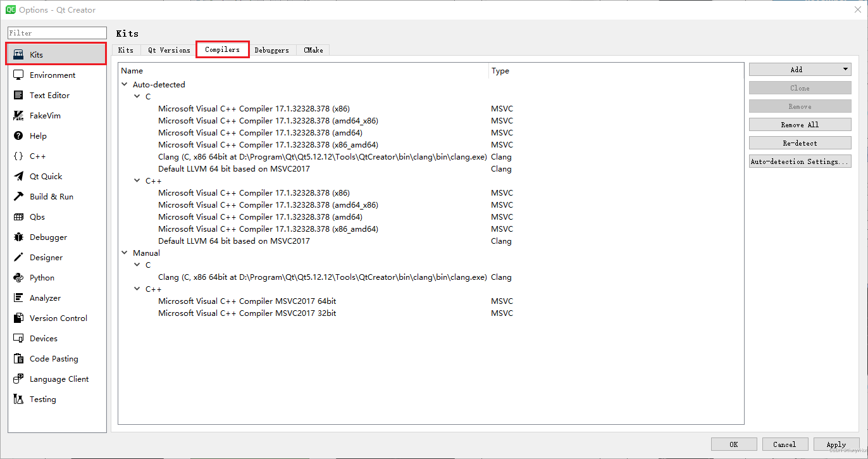Viewport: 868px width, 459px height.
Task: Collapse the C++ group under Auto-detected
Action: (x=137, y=180)
